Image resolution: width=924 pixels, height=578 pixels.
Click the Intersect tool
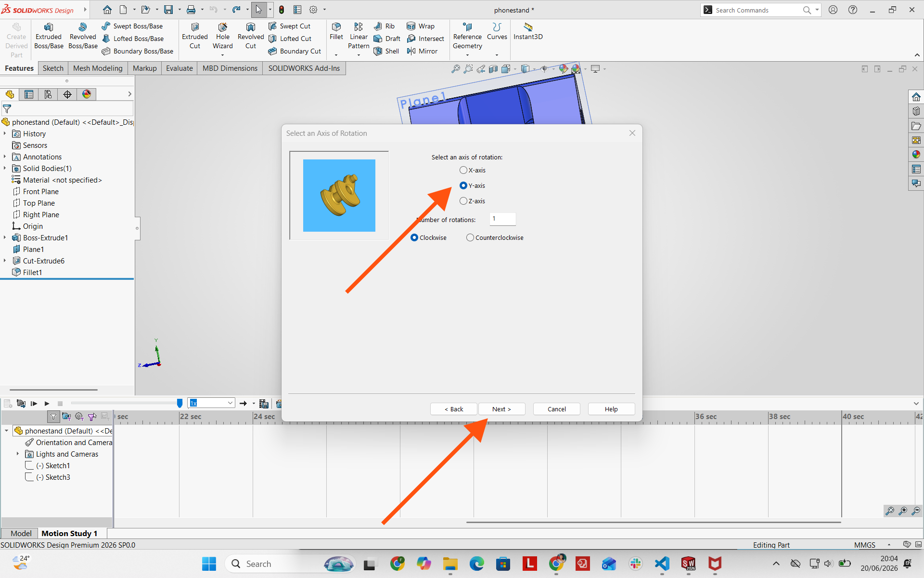(x=425, y=39)
